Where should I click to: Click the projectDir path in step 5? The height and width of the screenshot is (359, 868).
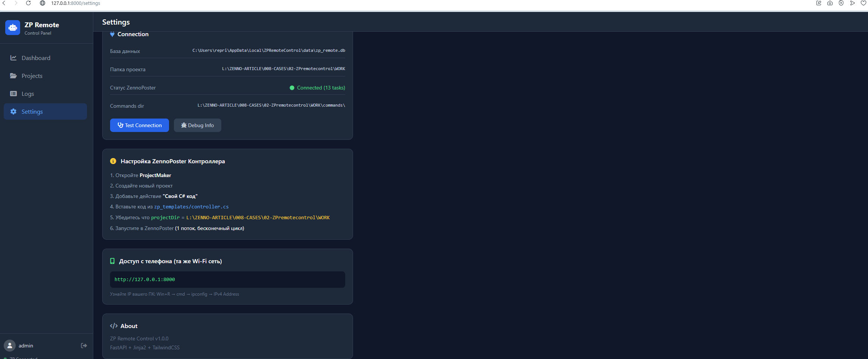pos(258,218)
